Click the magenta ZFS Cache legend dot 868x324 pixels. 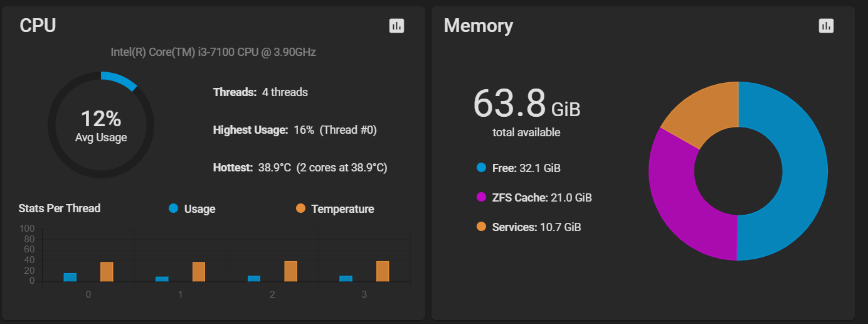click(x=481, y=197)
